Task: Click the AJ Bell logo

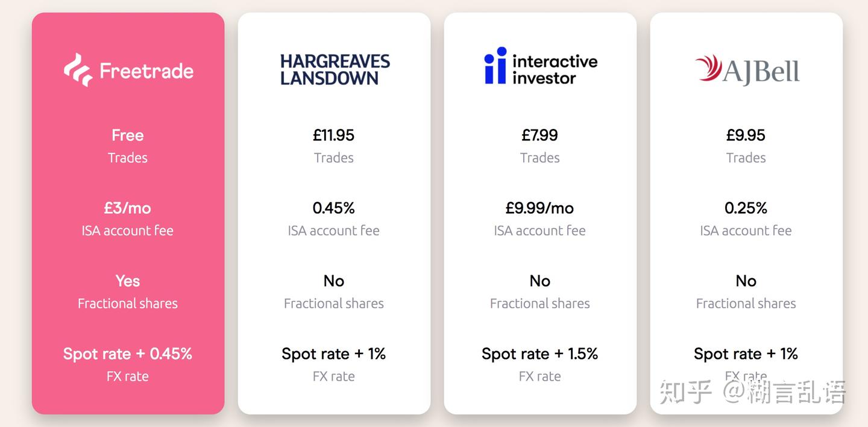Action: click(747, 70)
